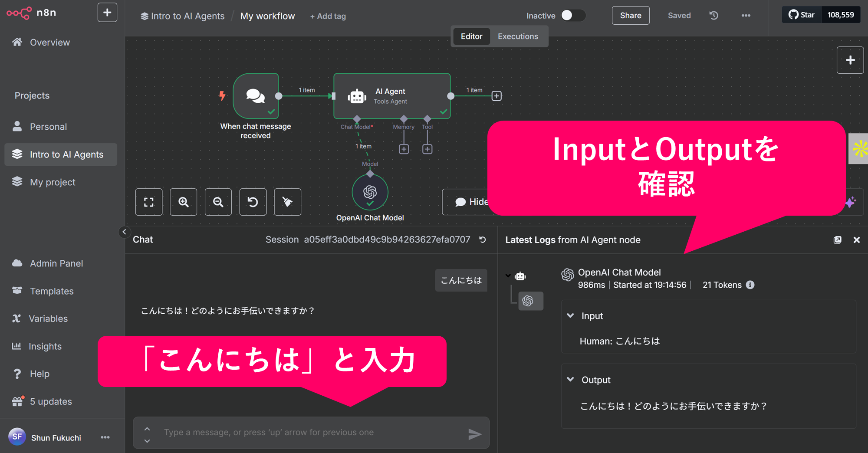Add a Memory sub-node
Image resolution: width=868 pixels, height=453 pixels.
[x=404, y=149]
